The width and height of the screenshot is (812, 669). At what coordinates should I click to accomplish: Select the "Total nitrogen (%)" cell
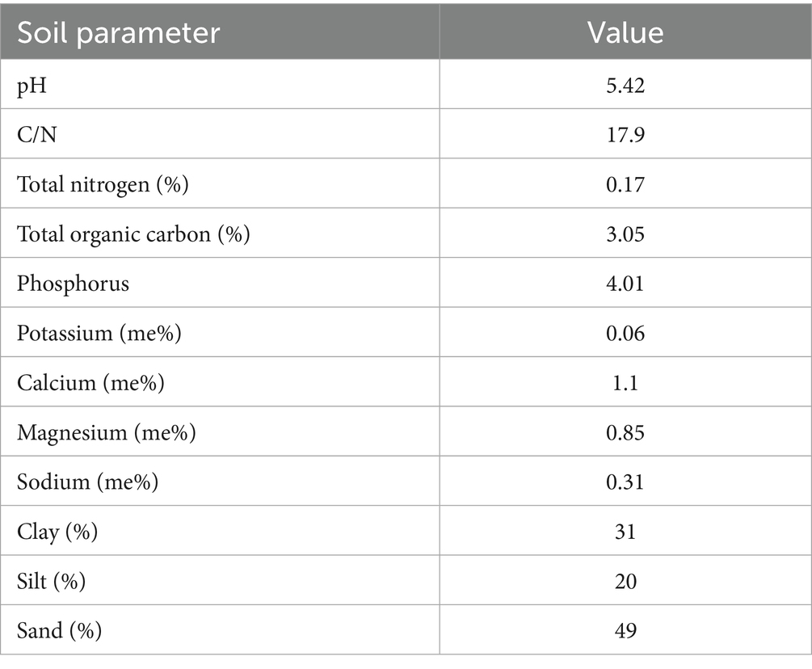[103, 185]
